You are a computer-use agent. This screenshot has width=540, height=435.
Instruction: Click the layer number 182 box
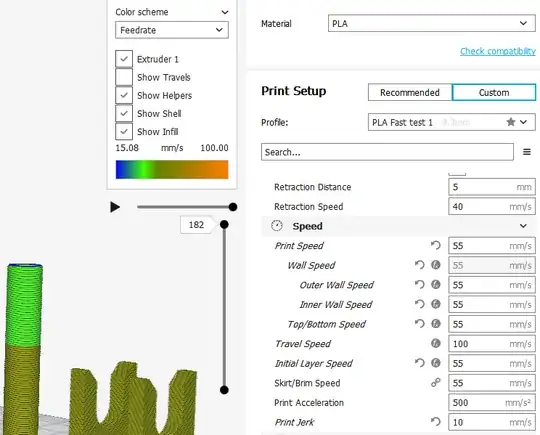(x=196, y=225)
